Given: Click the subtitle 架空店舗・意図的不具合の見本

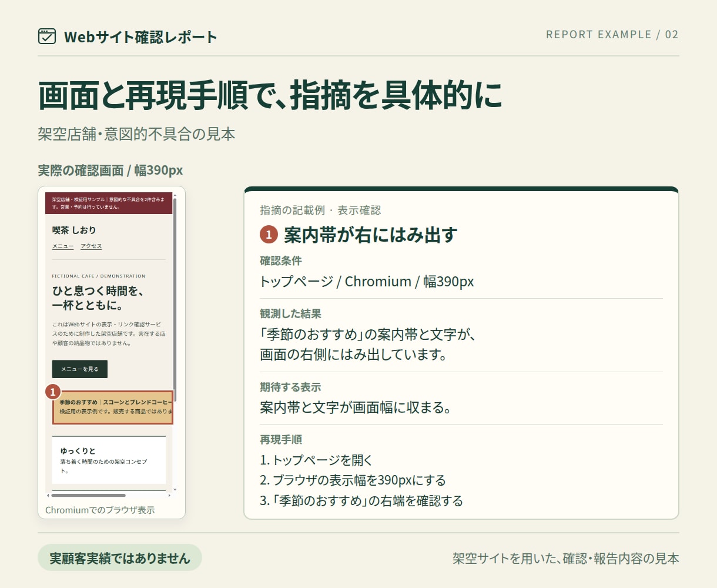Looking at the screenshot, I should coord(136,134).
